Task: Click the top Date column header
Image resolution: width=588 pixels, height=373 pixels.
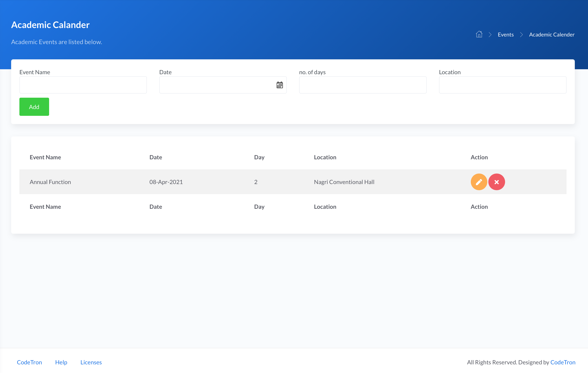Action: tap(156, 157)
